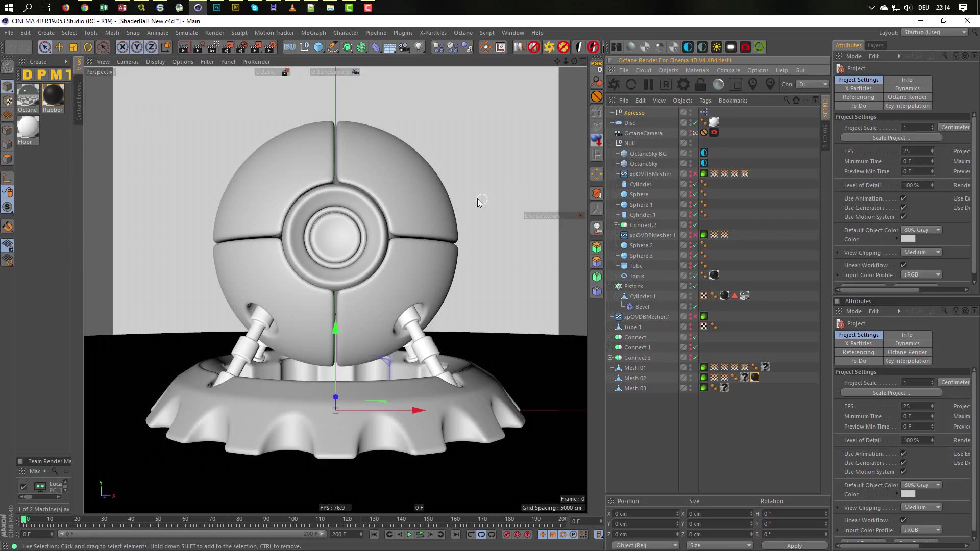Select the Rotate tool
The height and width of the screenshot is (551, 980).
pyautogui.click(x=88, y=47)
